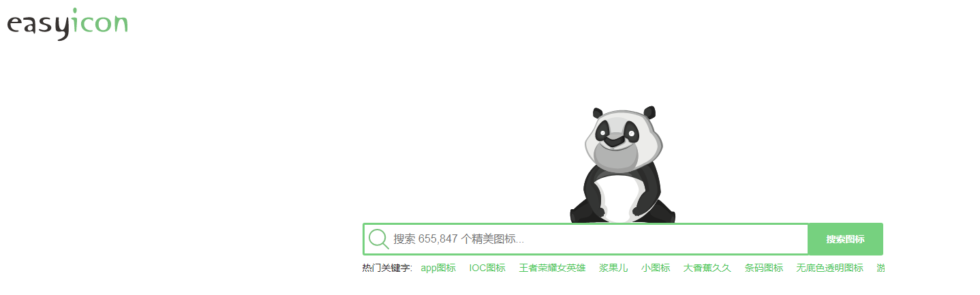Open the 大香蕉久久 keyword link
Viewport: 980px width, 295px height.
(x=707, y=268)
